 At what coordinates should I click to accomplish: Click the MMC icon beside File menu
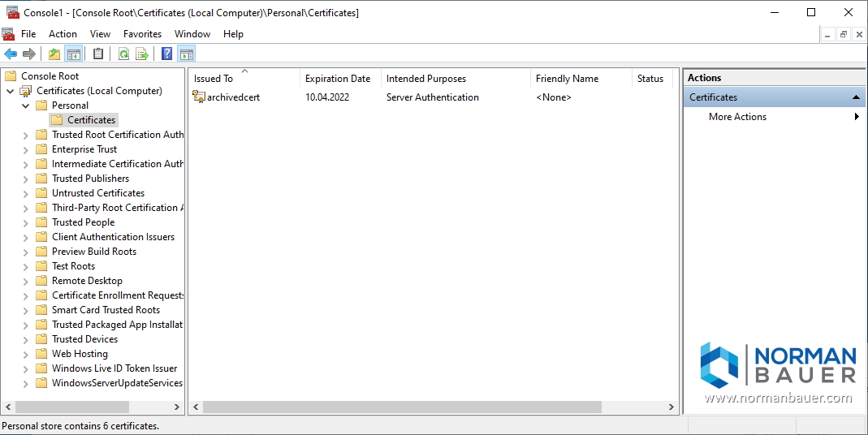9,34
